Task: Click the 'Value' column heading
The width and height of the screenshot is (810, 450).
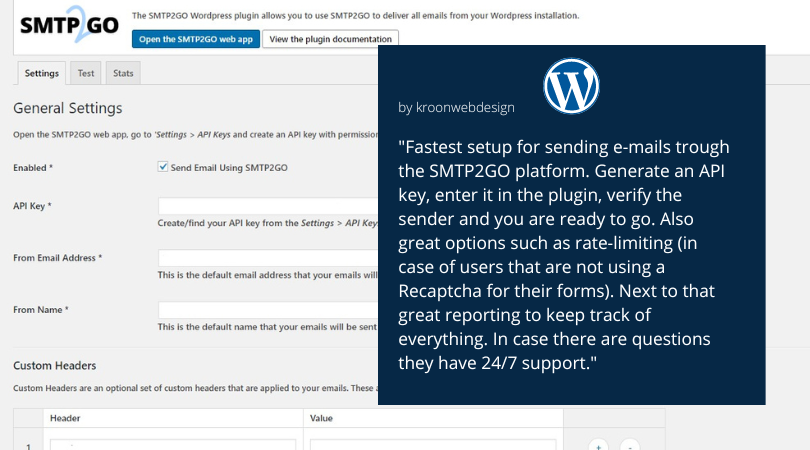Action: tap(321, 418)
